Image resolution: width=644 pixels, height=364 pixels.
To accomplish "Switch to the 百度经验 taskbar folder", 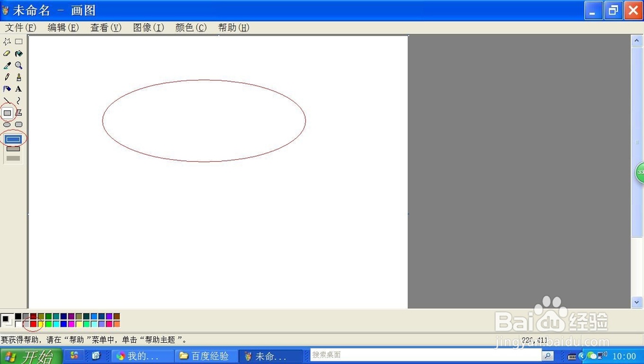I will (207, 356).
